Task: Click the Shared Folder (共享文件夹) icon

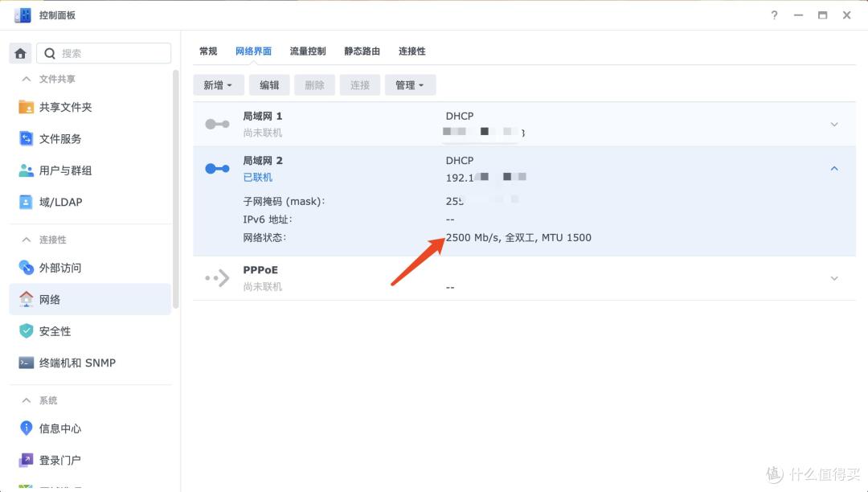Action: tap(26, 107)
